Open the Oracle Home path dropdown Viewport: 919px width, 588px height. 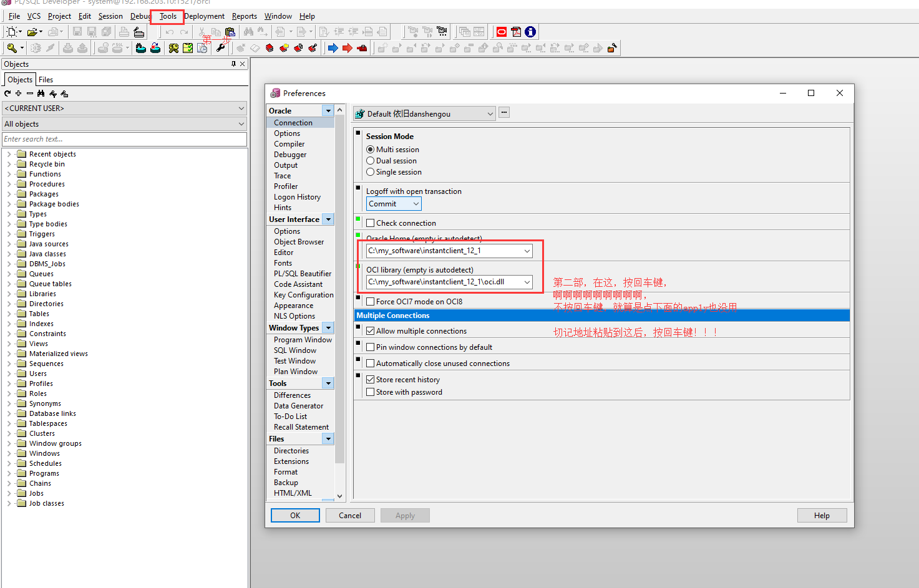[527, 251]
